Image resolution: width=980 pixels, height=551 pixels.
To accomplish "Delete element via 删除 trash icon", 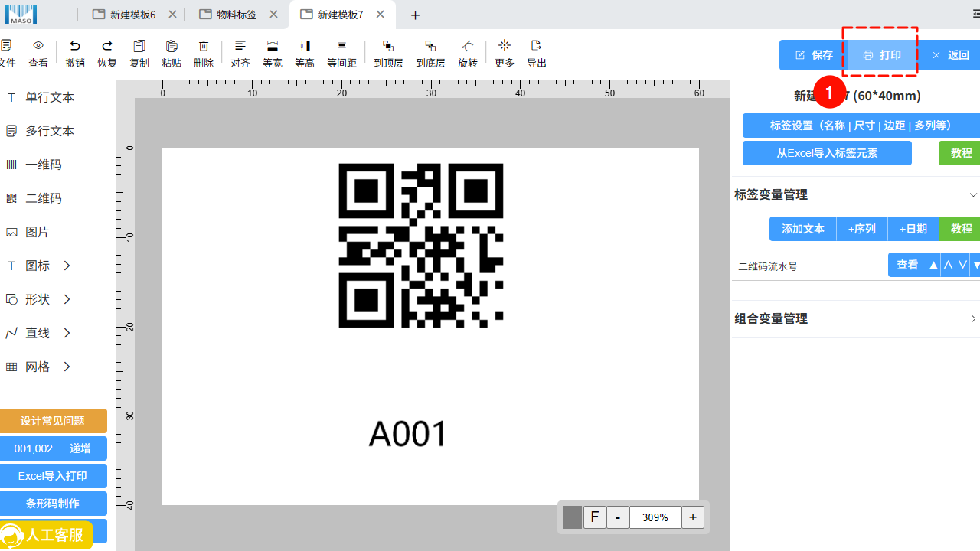I will 204,46.
